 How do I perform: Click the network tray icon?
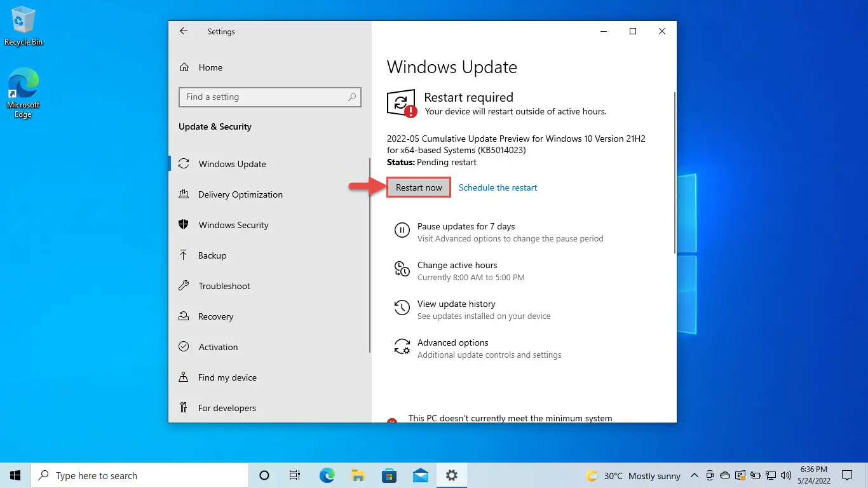pos(771,475)
